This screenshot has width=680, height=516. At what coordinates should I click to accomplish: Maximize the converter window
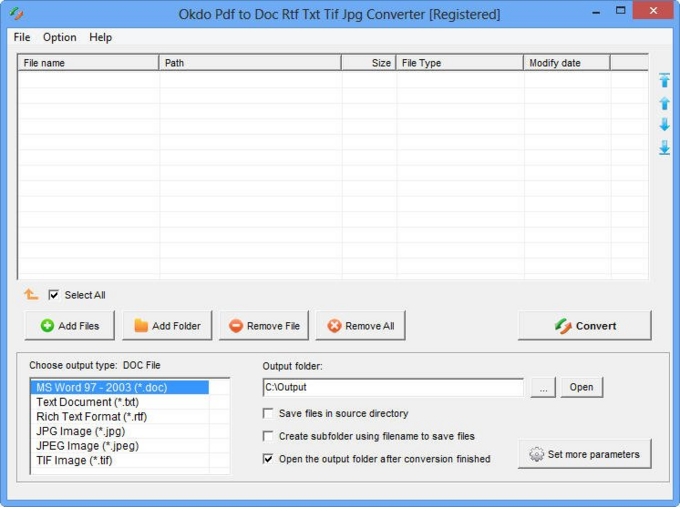tap(621, 11)
